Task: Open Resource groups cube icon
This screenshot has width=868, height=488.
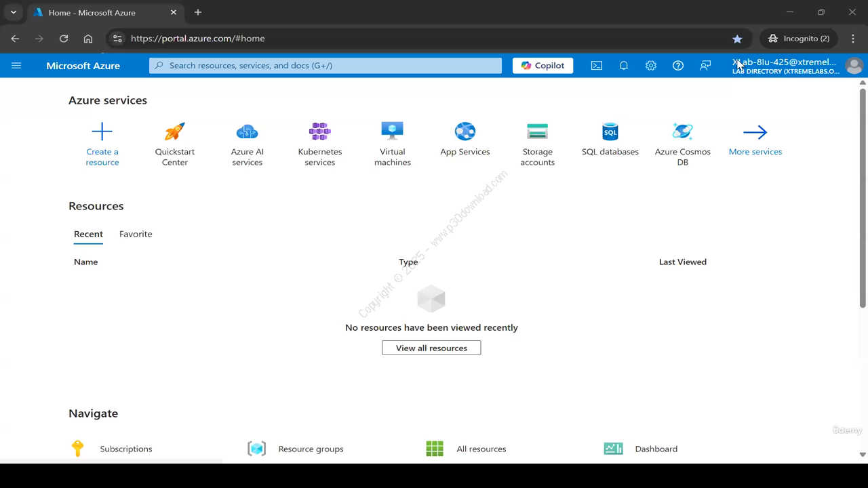Action: click(257, 449)
